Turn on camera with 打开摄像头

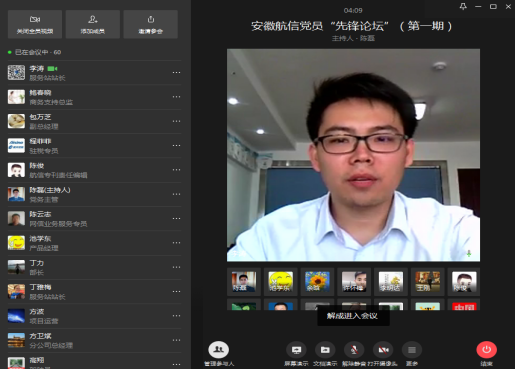[383, 354]
